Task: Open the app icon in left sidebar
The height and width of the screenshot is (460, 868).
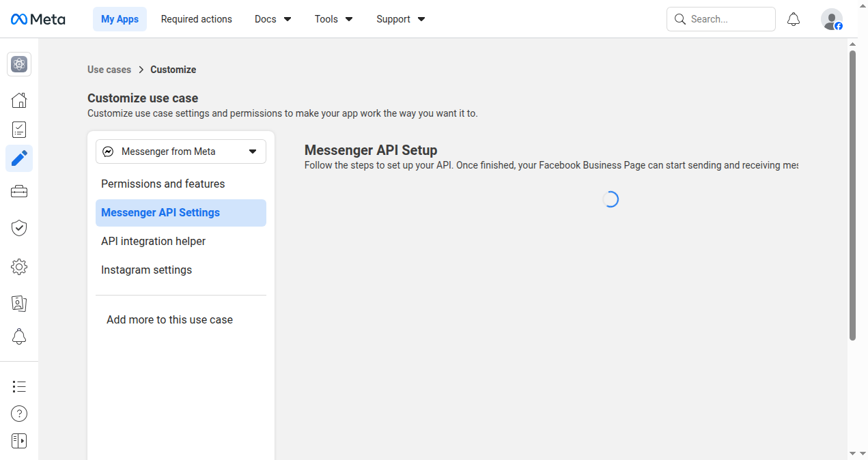Action: 19,64
